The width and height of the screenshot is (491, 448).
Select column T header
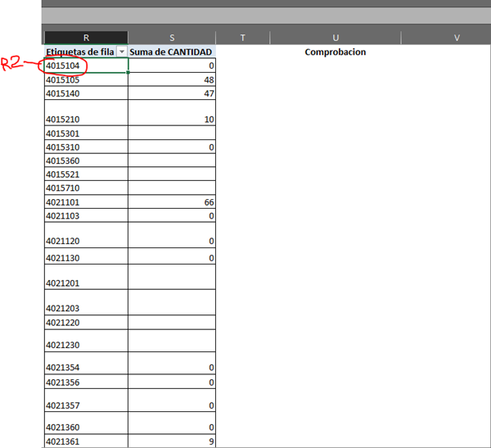tap(243, 38)
